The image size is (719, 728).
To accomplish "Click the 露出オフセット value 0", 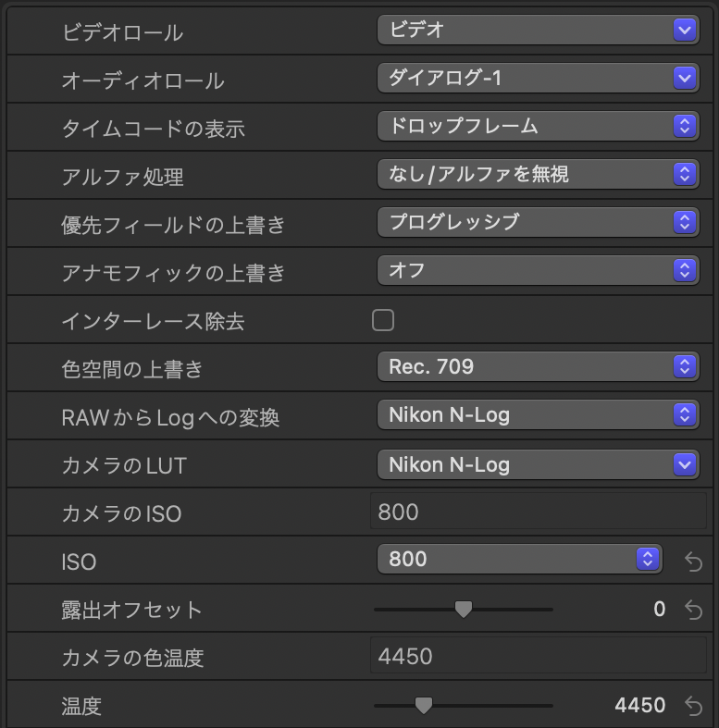I will pyautogui.click(x=659, y=609).
